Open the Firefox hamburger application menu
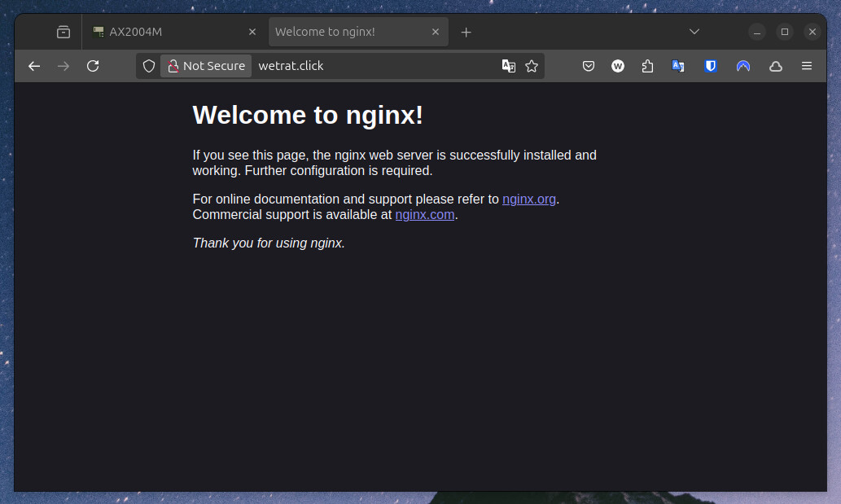 [807, 66]
